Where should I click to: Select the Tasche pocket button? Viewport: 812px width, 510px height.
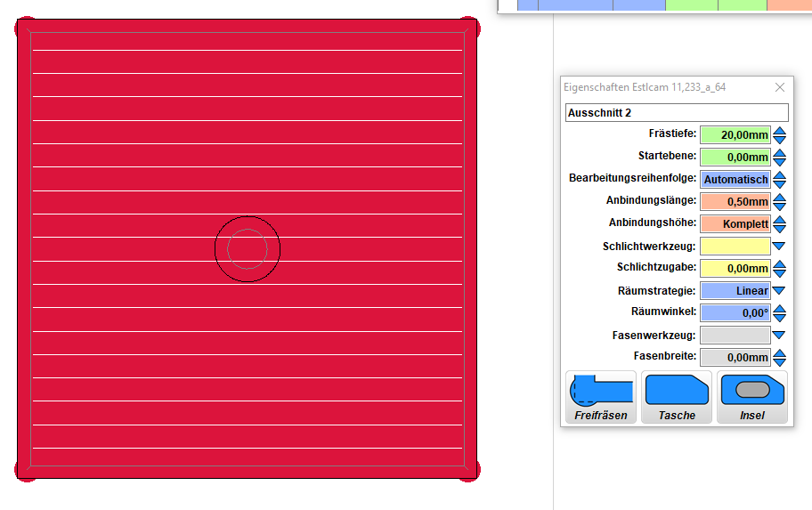(677, 397)
